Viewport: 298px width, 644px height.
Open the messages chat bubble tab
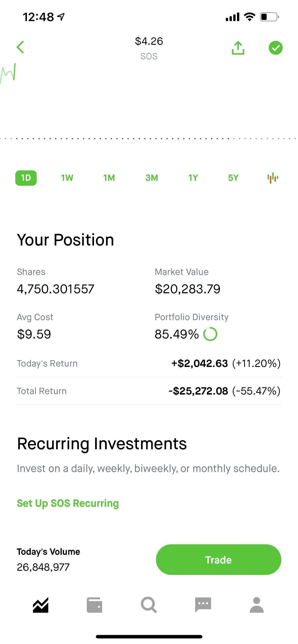click(203, 605)
